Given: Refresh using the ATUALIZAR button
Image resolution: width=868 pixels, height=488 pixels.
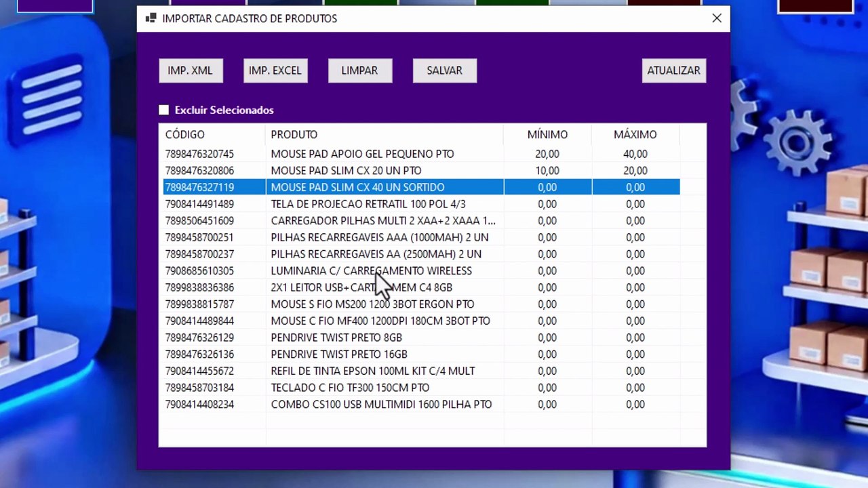Looking at the screenshot, I should point(674,70).
